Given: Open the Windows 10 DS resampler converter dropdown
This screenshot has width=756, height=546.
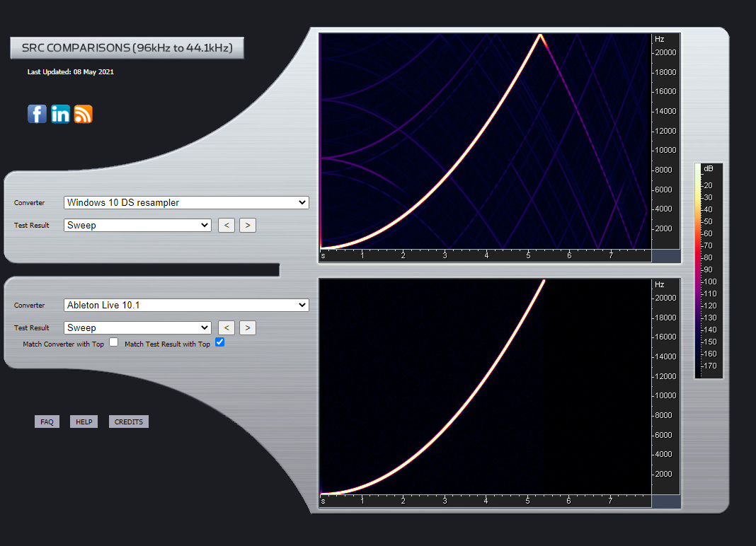Looking at the screenshot, I should tap(186, 203).
